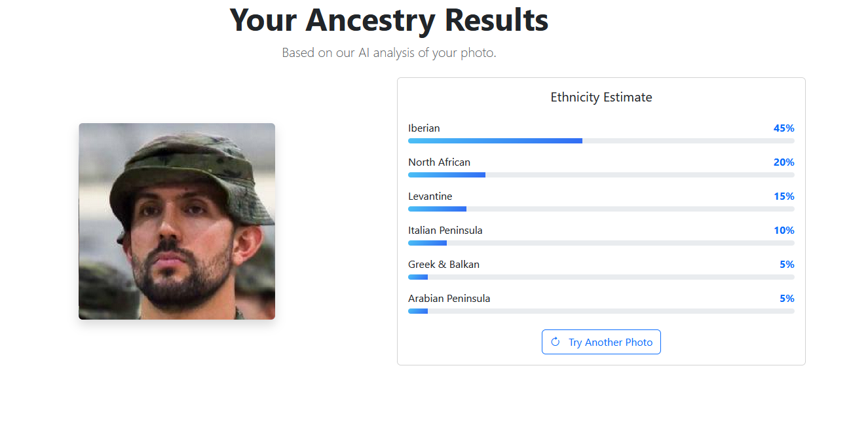
Task: Select the Arabian Peninsula label
Action: (449, 299)
